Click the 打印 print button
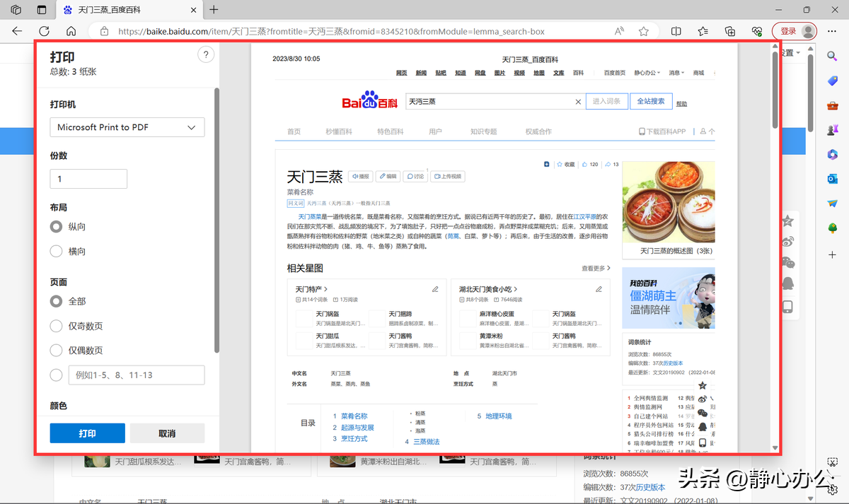Image resolution: width=849 pixels, height=504 pixels. click(88, 433)
